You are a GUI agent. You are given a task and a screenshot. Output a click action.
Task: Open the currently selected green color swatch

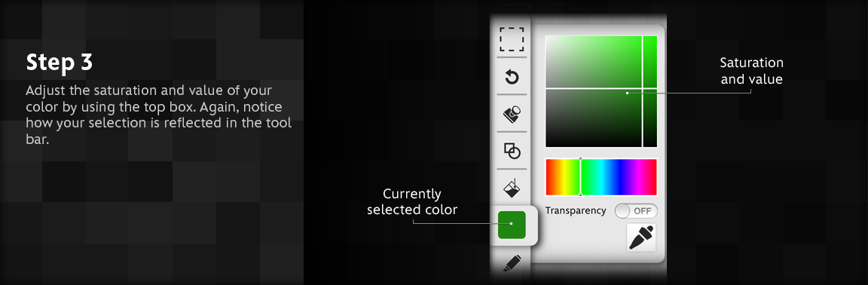(x=512, y=225)
